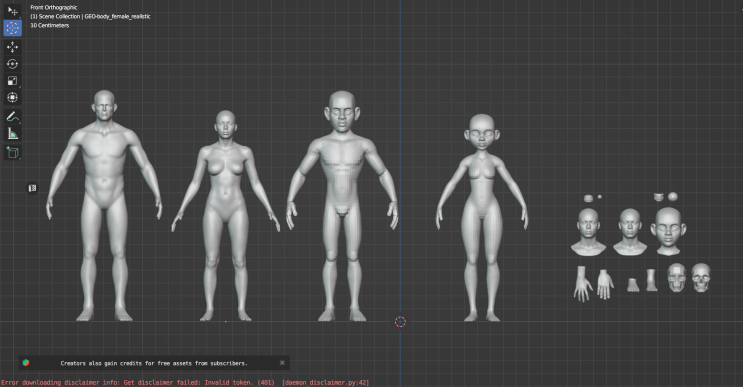Switch to the Rotate tool

[12, 63]
